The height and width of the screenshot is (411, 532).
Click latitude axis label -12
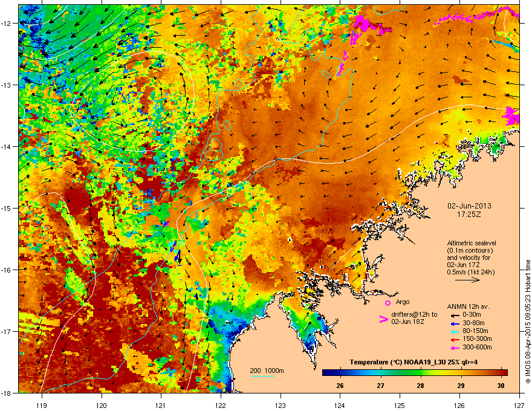pos(6,23)
